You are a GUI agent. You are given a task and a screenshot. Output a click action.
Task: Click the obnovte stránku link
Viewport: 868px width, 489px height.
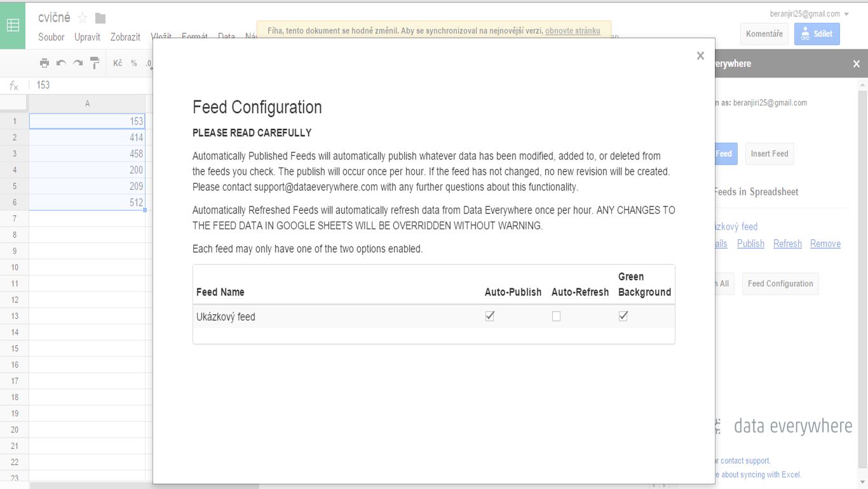pyautogui.click(x=573, y=30)
